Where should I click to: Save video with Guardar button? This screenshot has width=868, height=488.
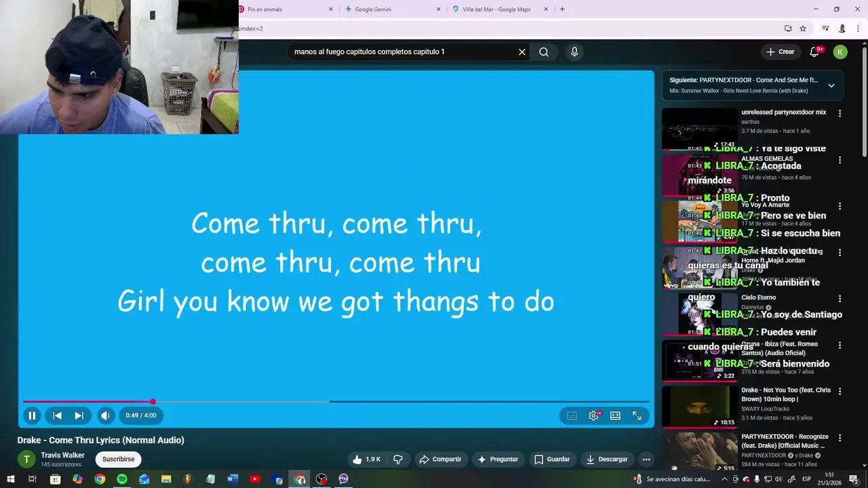pos(552,460)
